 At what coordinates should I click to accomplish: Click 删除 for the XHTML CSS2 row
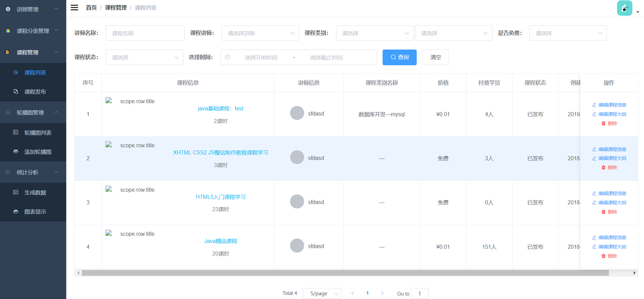[609, 167]
